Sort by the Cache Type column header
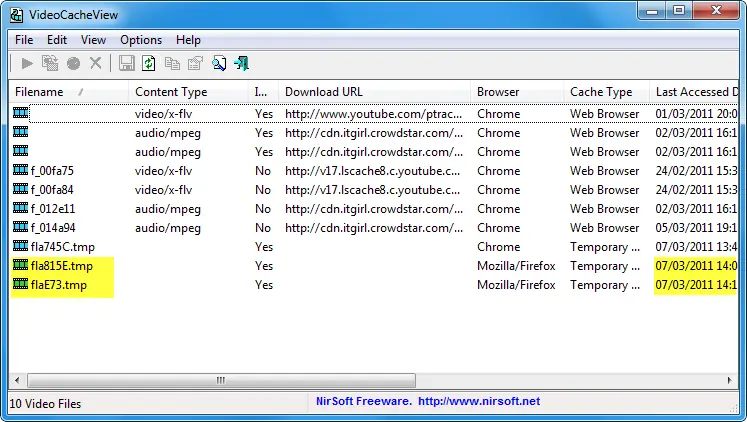The image size is (747, 422). (606, 92)
